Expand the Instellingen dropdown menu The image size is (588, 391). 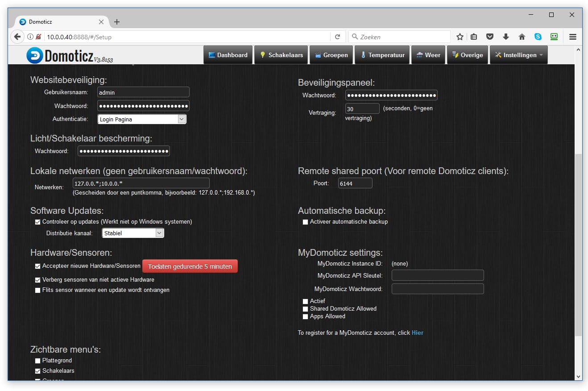(x=519, y=55)
